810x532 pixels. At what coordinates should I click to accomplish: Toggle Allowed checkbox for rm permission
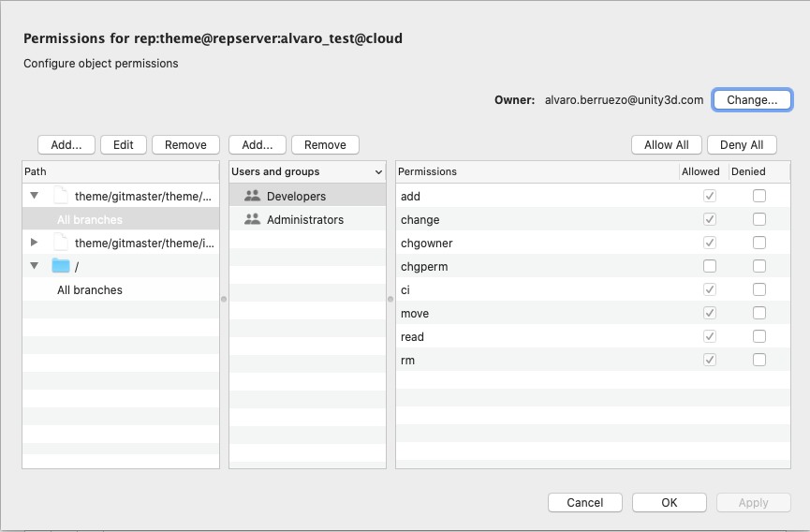710,360
